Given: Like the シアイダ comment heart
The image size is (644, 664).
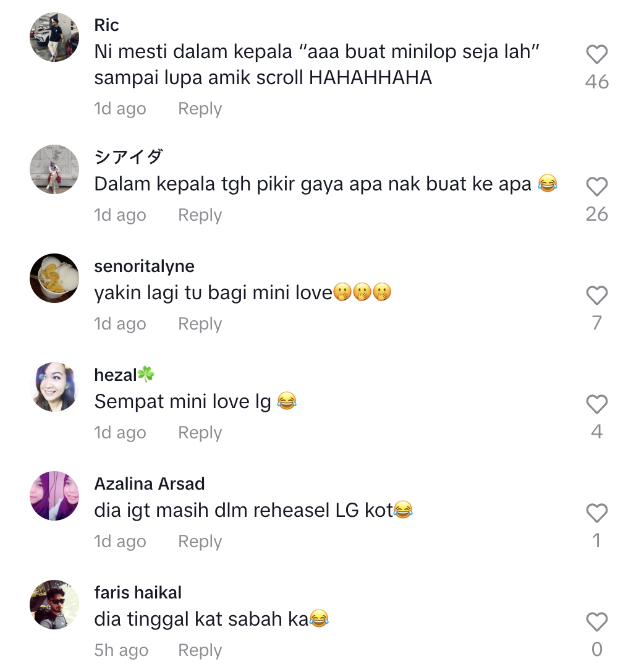Looking at the screenshot, I should click(596, 187).
